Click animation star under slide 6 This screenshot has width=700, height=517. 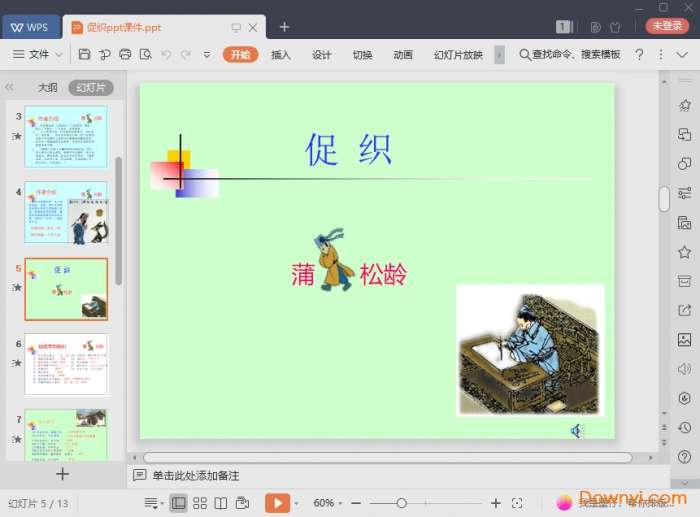tap(17, 363)
